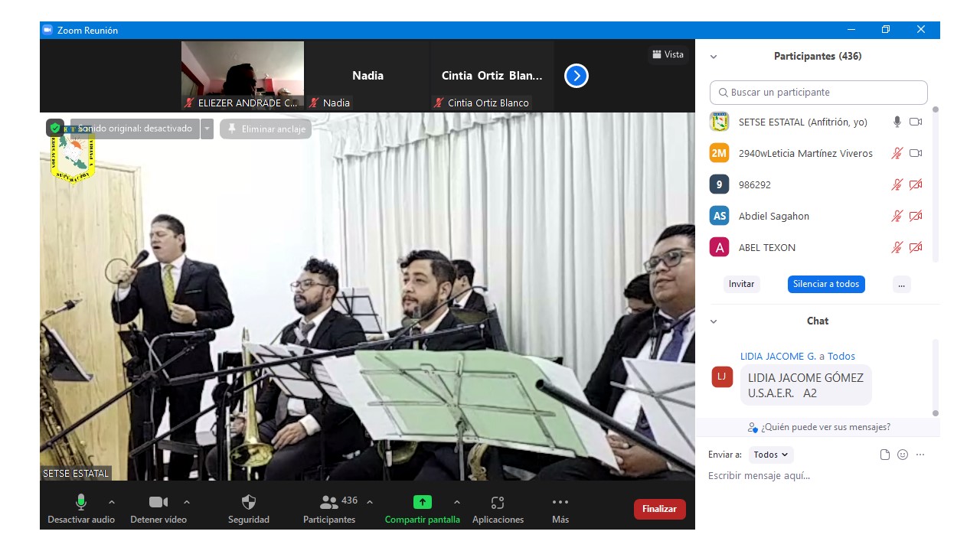
Task: Toggle microphone with Desactivar audio
Action: point(80,503)
